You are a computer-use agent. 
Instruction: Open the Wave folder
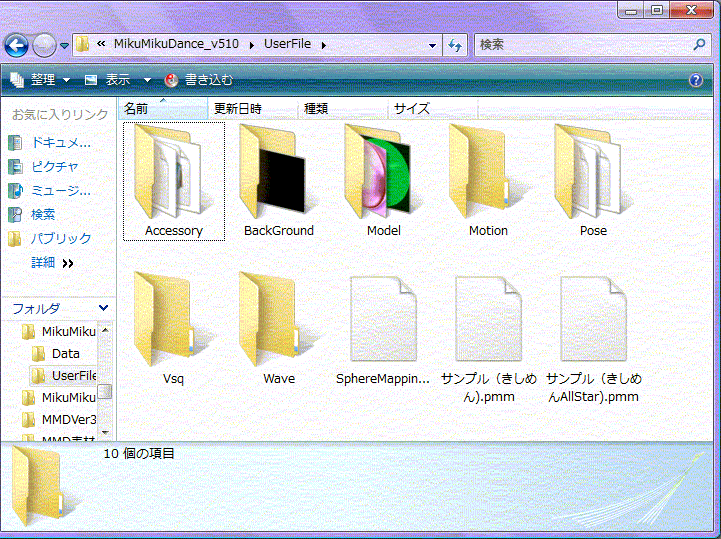click(279, 328)
